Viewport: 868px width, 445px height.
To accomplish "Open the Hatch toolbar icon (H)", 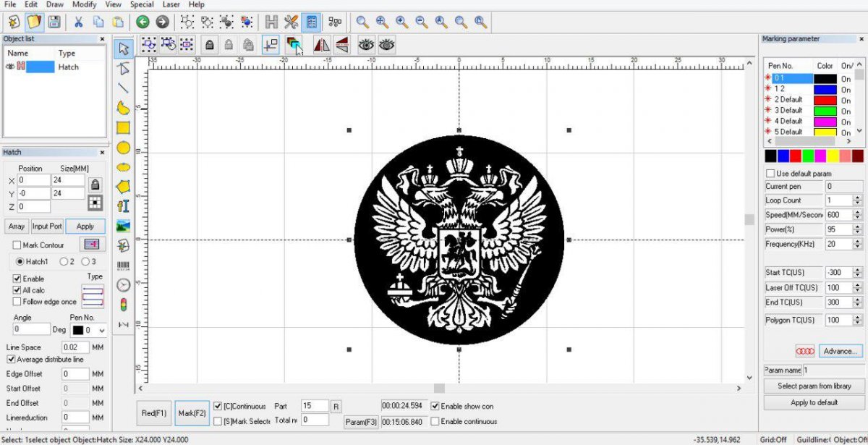I will coord(272,22).
